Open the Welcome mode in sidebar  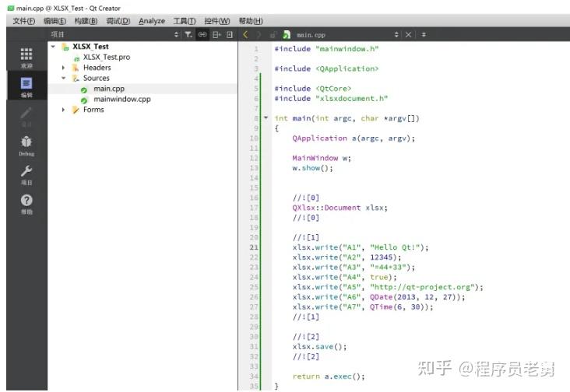[26, 57]
